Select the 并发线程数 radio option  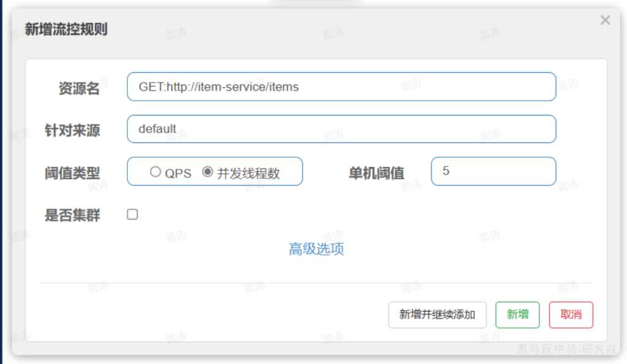[x=208, y=173]
